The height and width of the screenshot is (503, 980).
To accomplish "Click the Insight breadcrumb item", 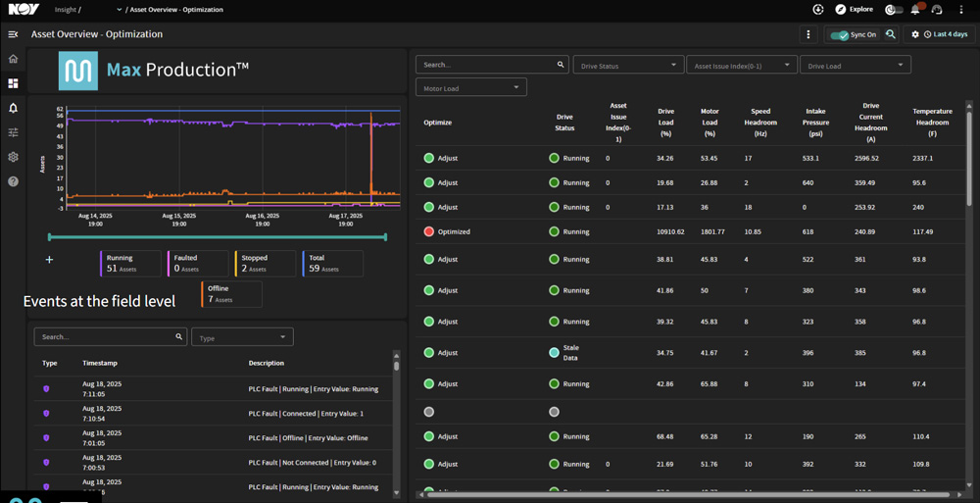I will 65,10.
